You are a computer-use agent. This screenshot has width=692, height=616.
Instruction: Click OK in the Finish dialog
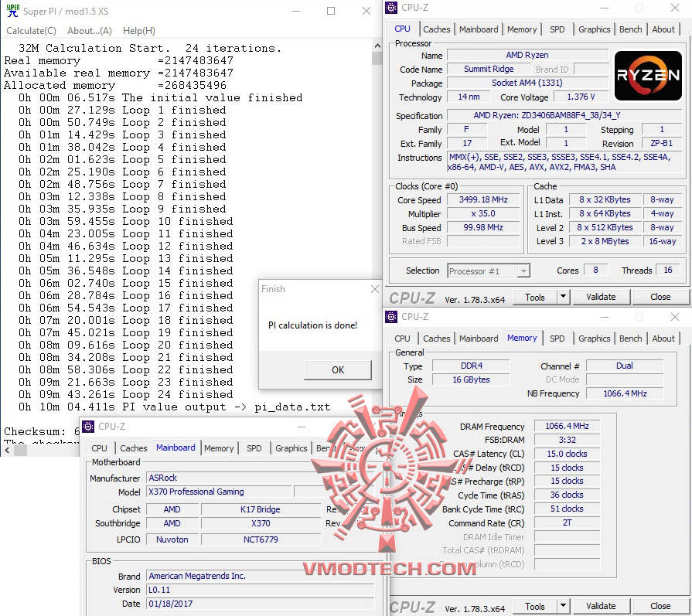coord(338,369)
